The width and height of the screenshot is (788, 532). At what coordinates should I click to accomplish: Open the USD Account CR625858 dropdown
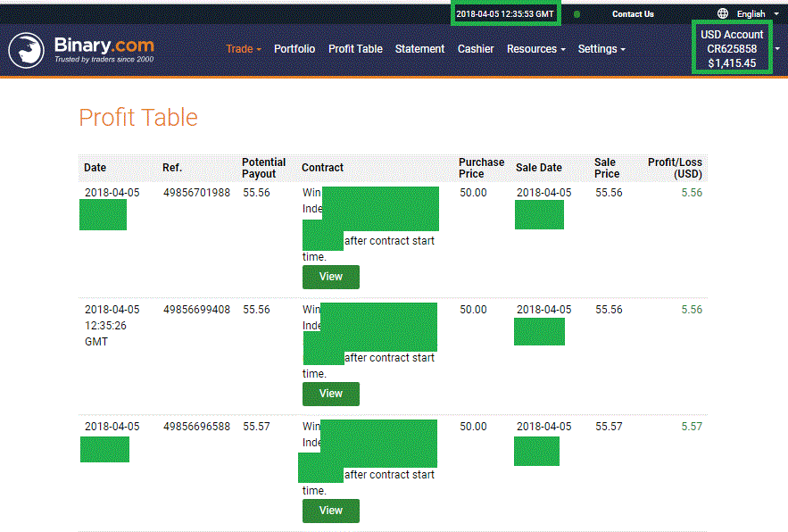[732, 48]
